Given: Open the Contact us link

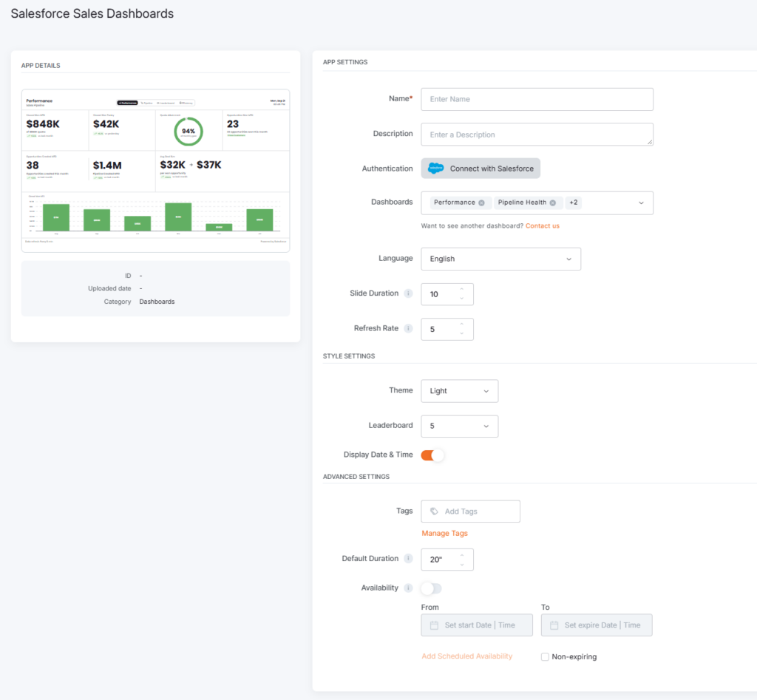Looking at the screenshot, I should pyautogui.click(x=542, y=226).
